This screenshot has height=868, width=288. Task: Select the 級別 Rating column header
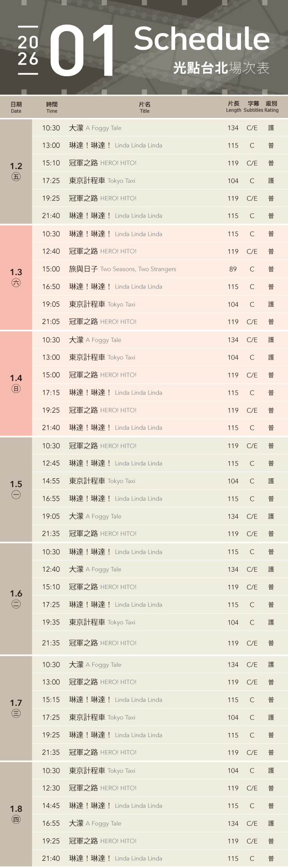pos(271,106)
